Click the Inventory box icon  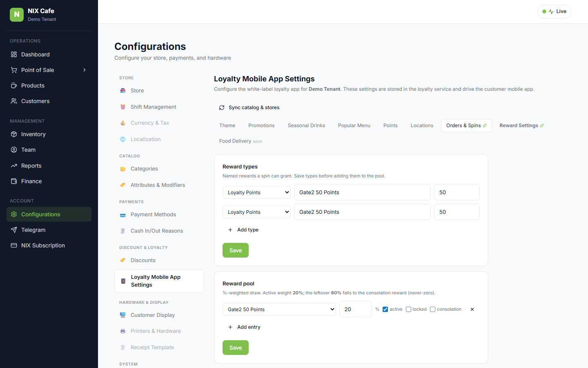14,134
